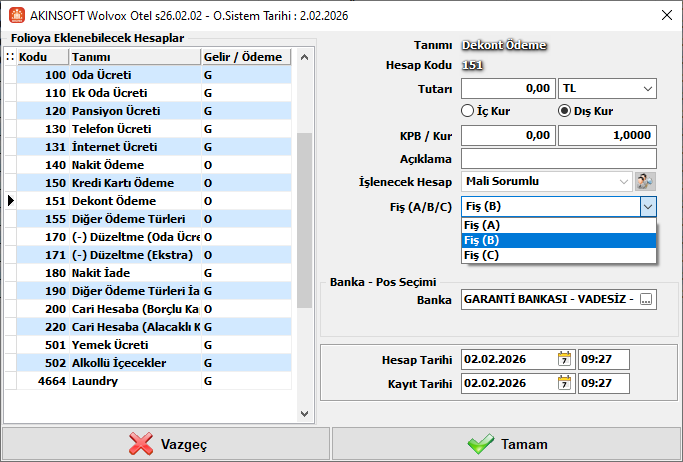Open the Kayıt Tarihi calendar picker icon
Screen dimensions: 683x462
pyautogui.click(x=564, y=383)
